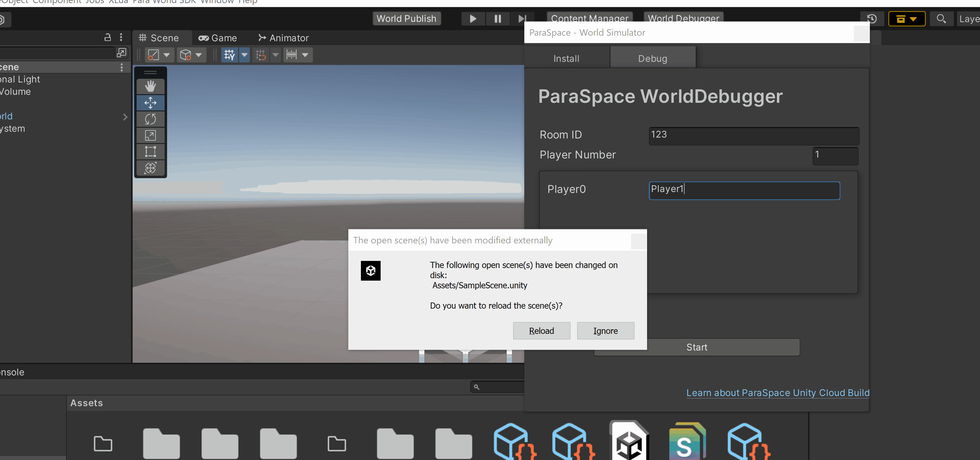Click the World Publish button
This screenshot has width=980, height=460.
pos(406,19)
